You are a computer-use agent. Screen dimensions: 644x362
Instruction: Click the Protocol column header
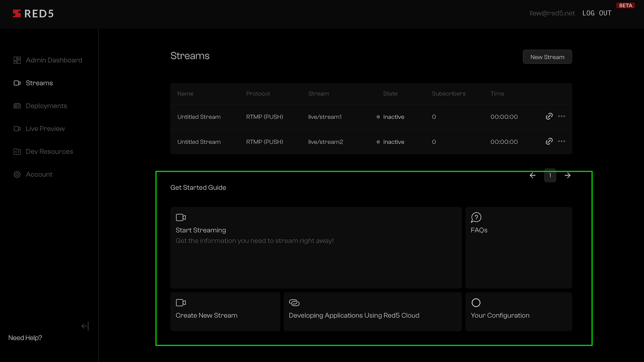(x=258, y=94)
